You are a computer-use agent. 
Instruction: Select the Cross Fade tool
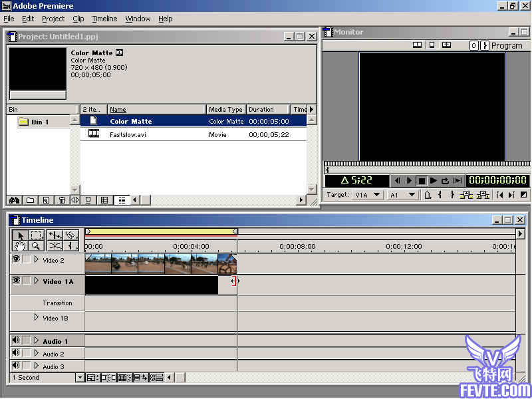point(55,245)
